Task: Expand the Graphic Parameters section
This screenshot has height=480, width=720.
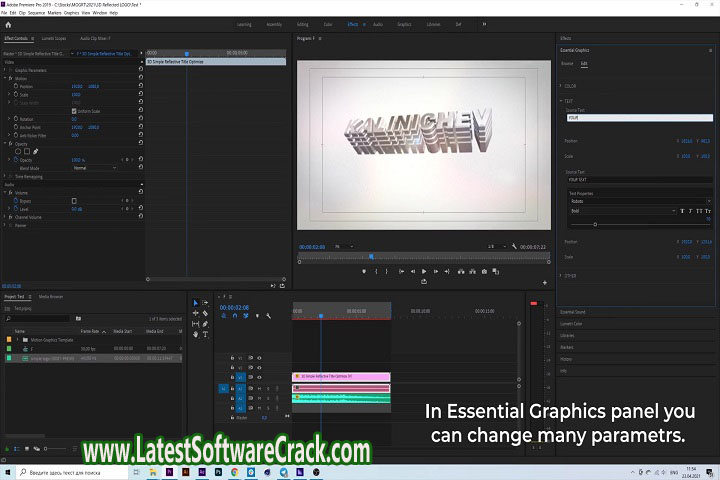Action: tap(5, 70)
